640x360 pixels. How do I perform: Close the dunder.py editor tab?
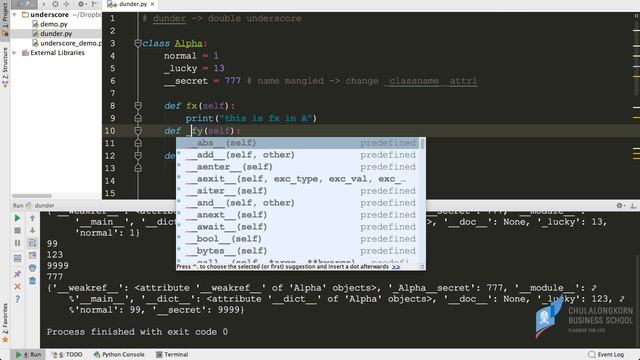[153, 4]
